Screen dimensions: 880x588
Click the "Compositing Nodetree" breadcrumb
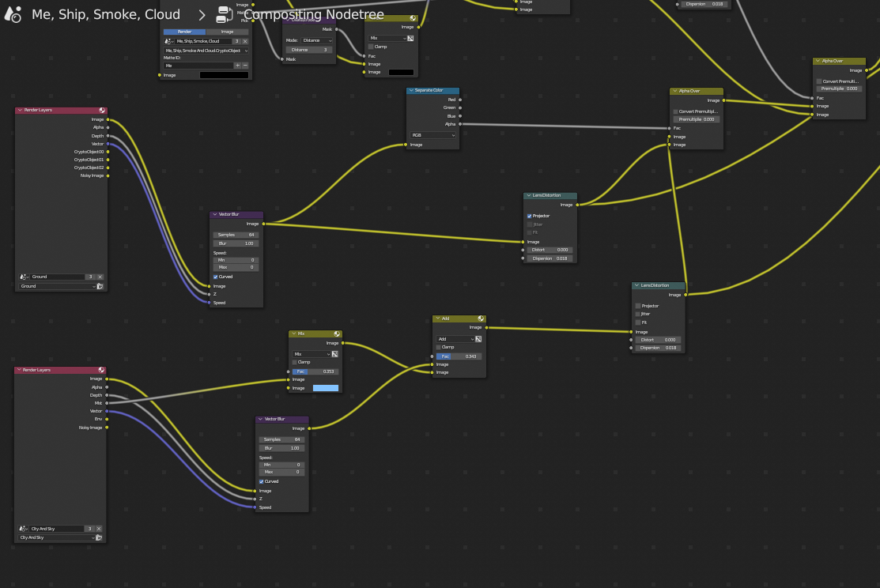pyautogui.click(x=315, y=14)
